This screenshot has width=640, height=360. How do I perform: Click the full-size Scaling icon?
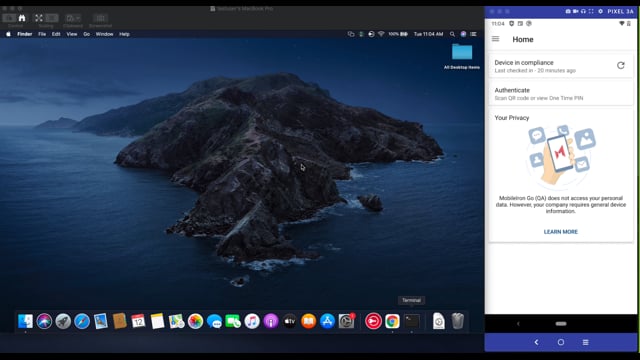point(52,18)
